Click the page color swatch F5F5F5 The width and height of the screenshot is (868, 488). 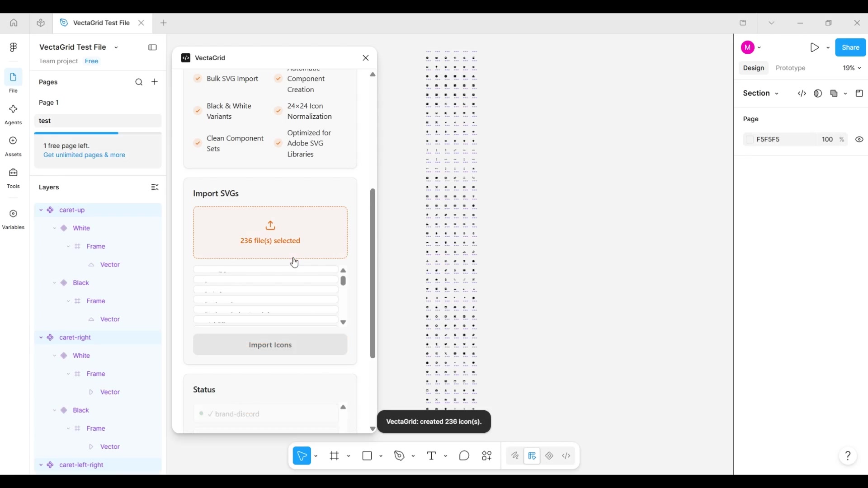pos(750,140)
